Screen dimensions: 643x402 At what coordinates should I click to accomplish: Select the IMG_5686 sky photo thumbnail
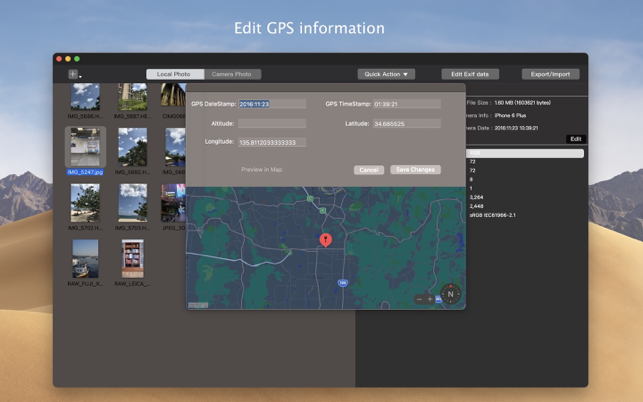pos(85,97)
